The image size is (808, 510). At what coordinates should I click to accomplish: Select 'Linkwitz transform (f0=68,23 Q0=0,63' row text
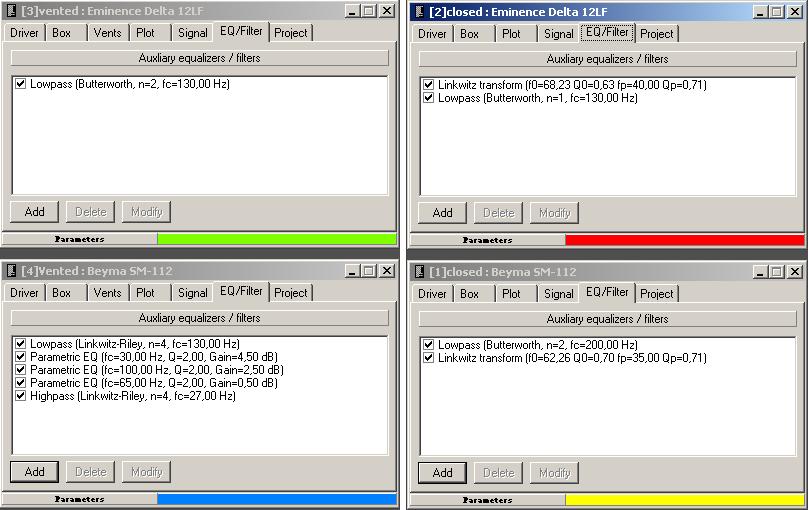click(572, 84)
